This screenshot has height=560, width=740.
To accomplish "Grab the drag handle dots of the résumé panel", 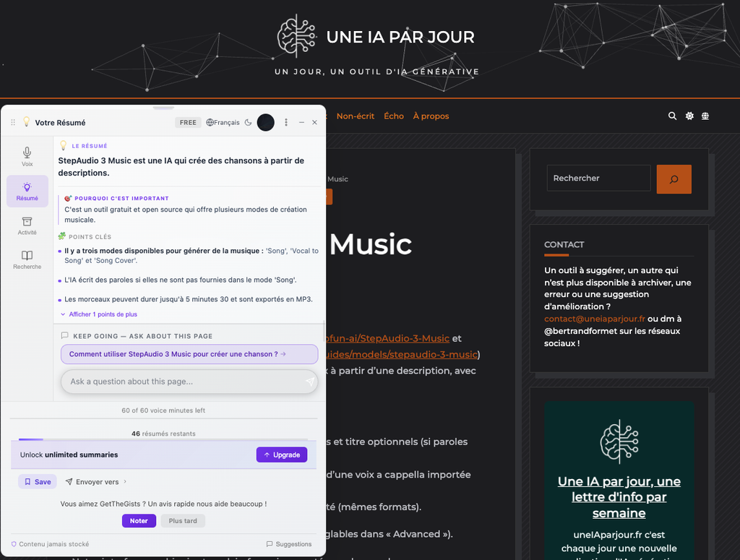I will pyautogui.click(x=13, y=123).
